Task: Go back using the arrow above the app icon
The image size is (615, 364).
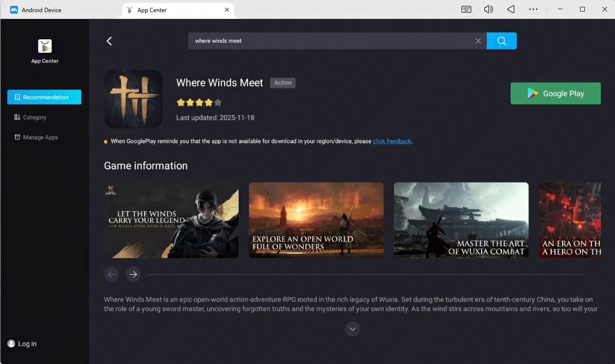Action: click(x=109, y=41)
